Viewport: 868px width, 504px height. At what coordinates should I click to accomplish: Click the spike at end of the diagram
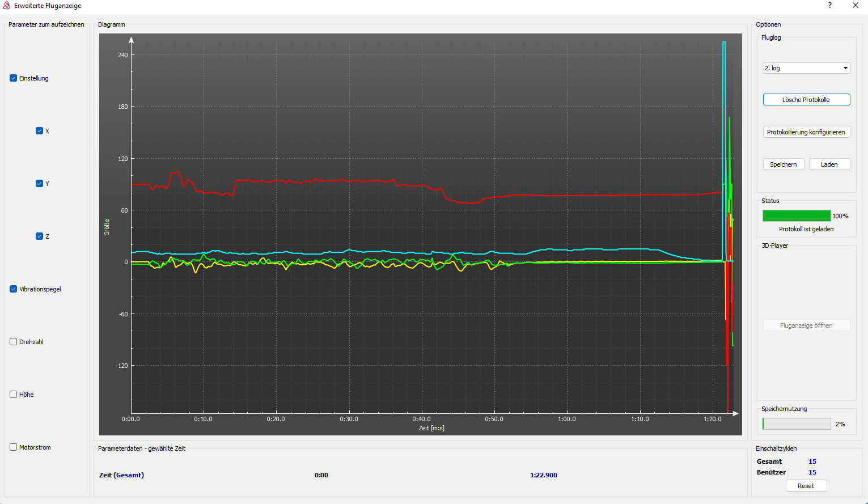point(724,113)
